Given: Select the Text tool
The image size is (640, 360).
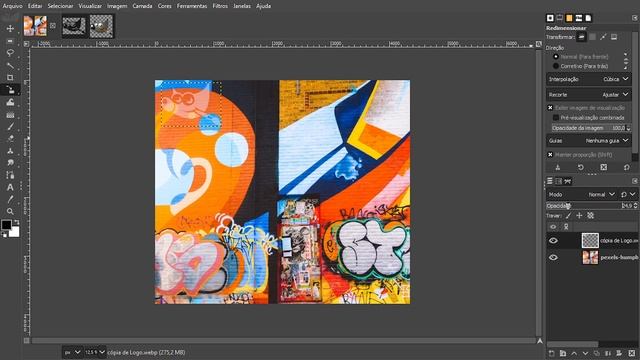Looking at the screenshot, I should (10, 187).
